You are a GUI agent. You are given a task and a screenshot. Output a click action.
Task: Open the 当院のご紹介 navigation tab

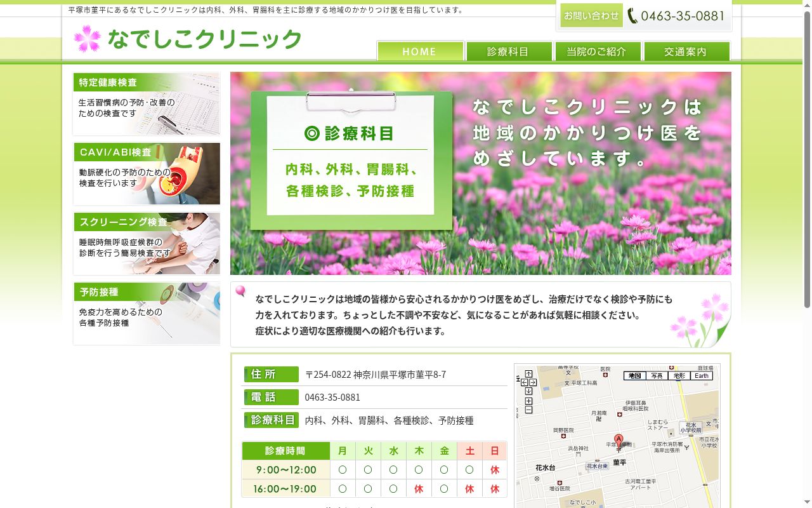pyautogui.click(x=597, y=51)
